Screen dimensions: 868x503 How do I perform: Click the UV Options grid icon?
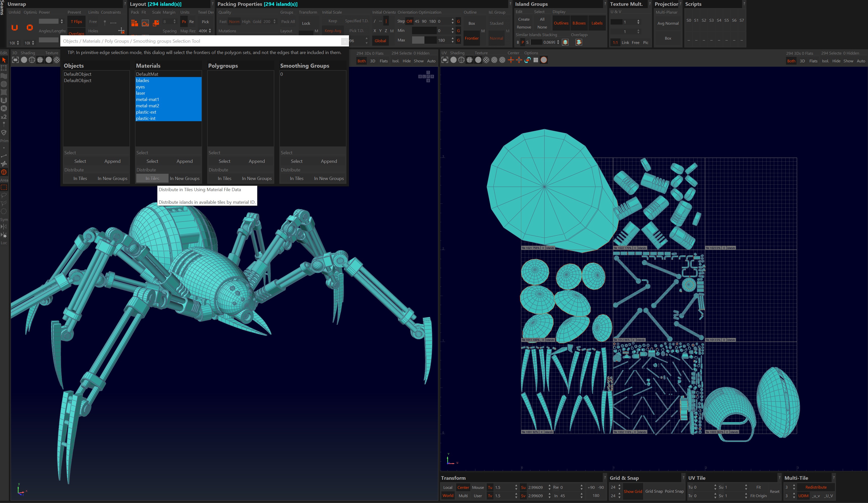click(536, 60)
